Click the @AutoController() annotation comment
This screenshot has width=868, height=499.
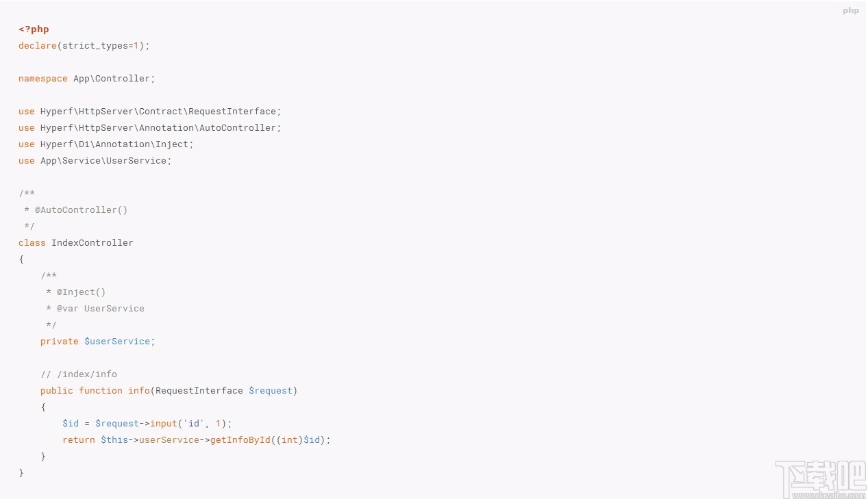81,210
